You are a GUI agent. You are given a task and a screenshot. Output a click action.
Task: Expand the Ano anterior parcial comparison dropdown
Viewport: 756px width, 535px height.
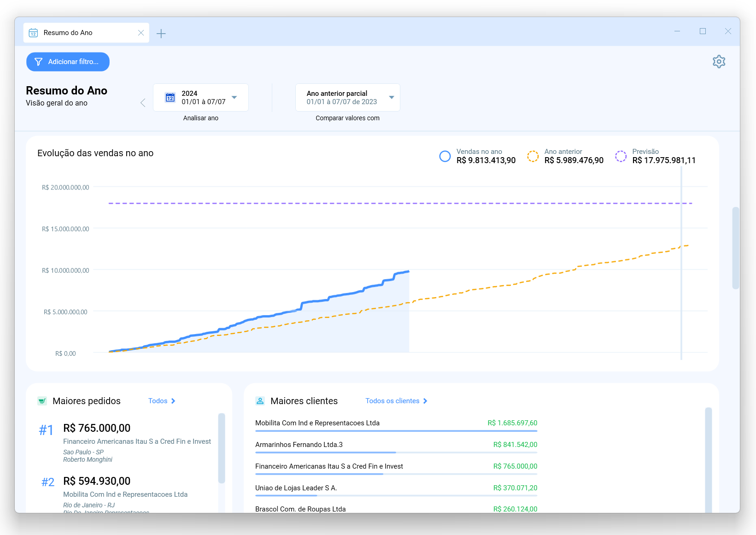coord(347,97)
